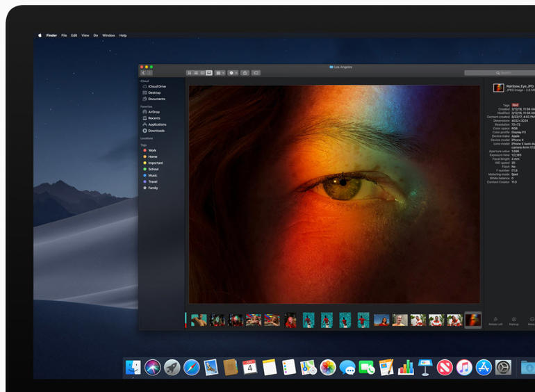Image resolution: width=535 pixels, height=392 pixels.
Task: Select the first thumbnail in gallery strip
Action: [x=199, y=320]
